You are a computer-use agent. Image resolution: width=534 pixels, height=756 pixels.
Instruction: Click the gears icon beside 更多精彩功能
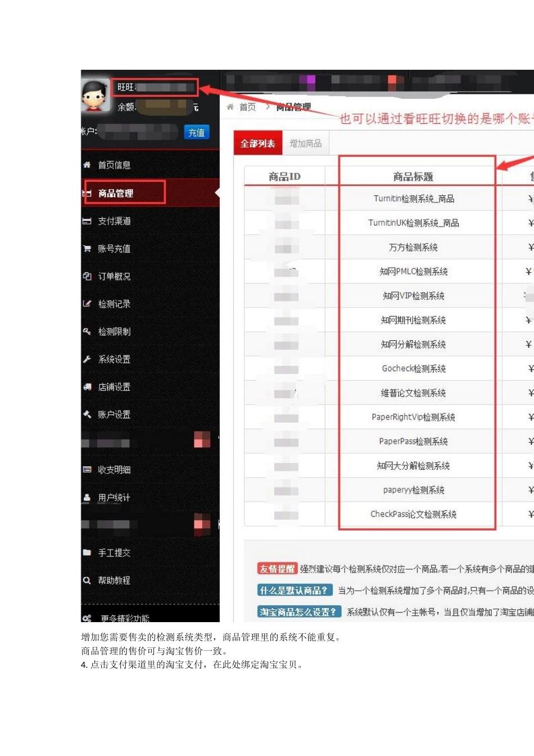coord(87,618)
